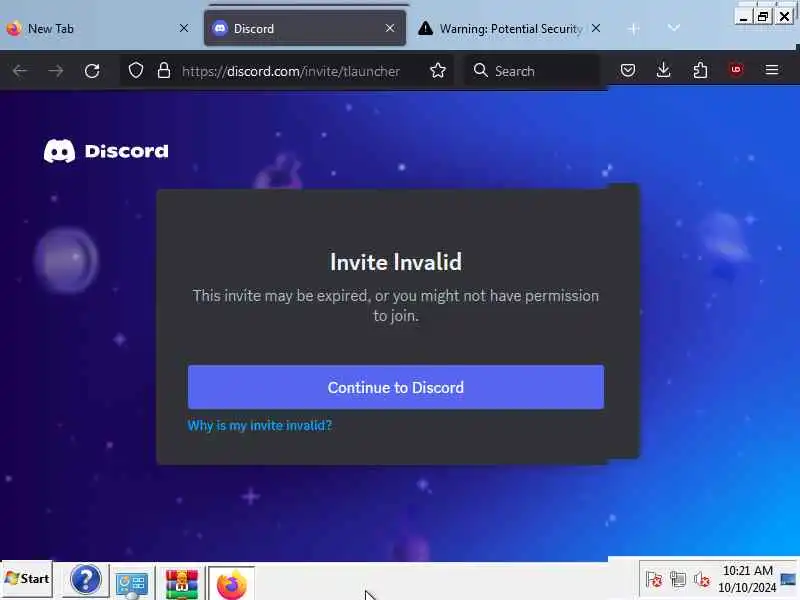Open the Windows Start menu
The width and height of the screenshot is (800, 600).
[27, 579]
